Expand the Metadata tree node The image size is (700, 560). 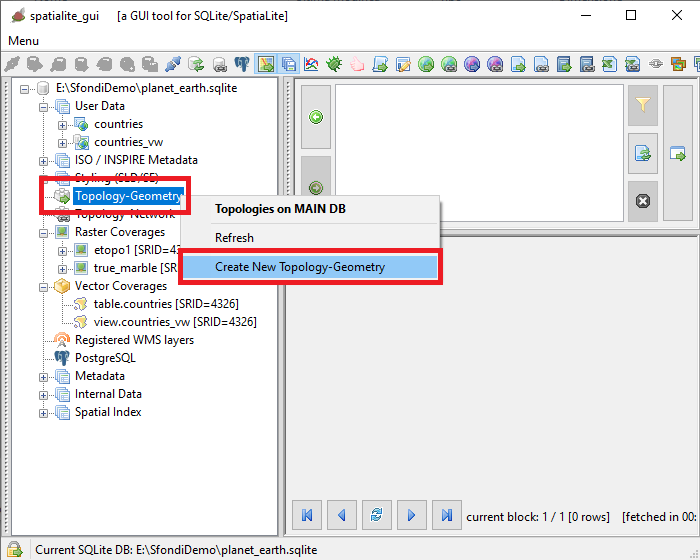43,377
